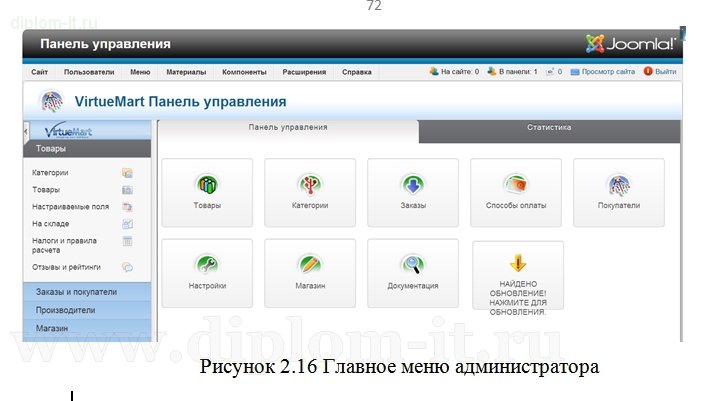Click the Joomla! logo
722x401 pixels.
pyautogui.click(x=630, y=44)
